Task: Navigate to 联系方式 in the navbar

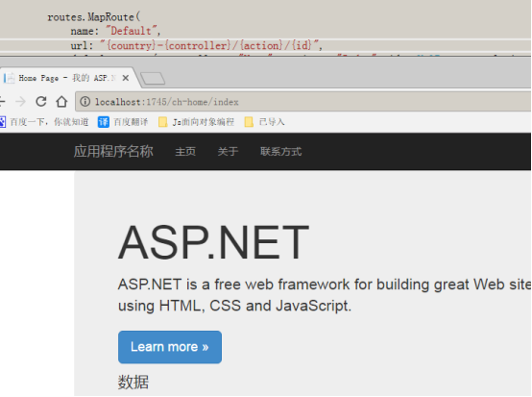Action: (x=280, y=152)
